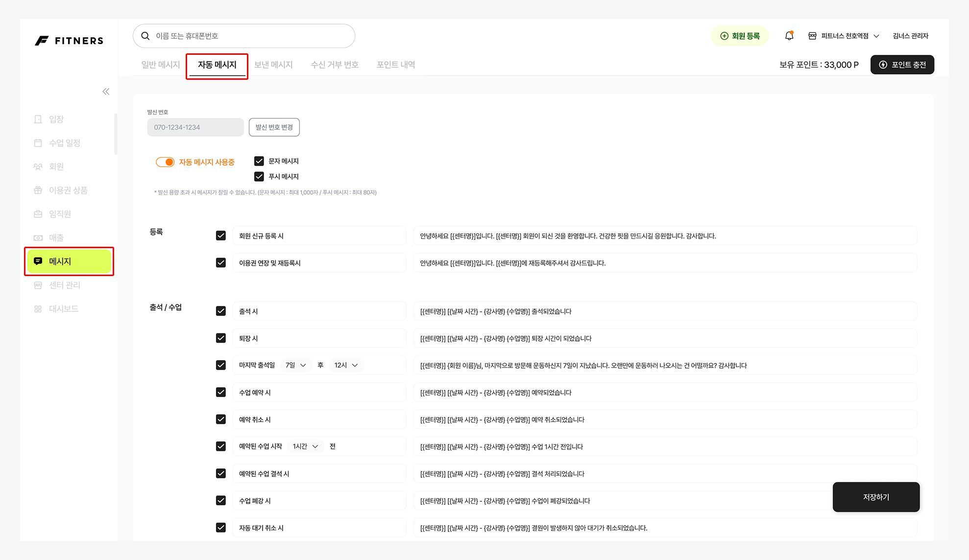
Task: Collapse the sidebar with double-chevron icon
Action: pyautogui.click(x=106, y=92)
